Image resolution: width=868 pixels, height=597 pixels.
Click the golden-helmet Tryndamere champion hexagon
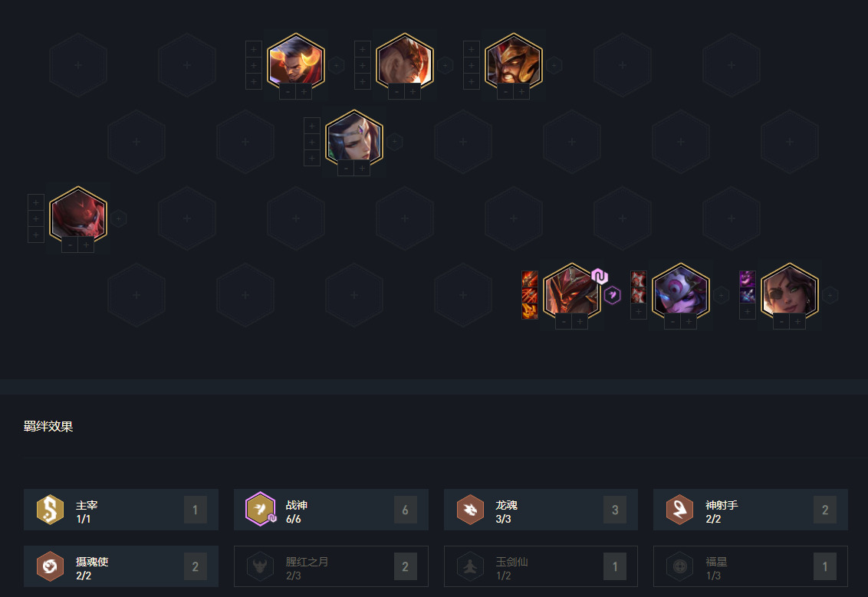[513, 62]
